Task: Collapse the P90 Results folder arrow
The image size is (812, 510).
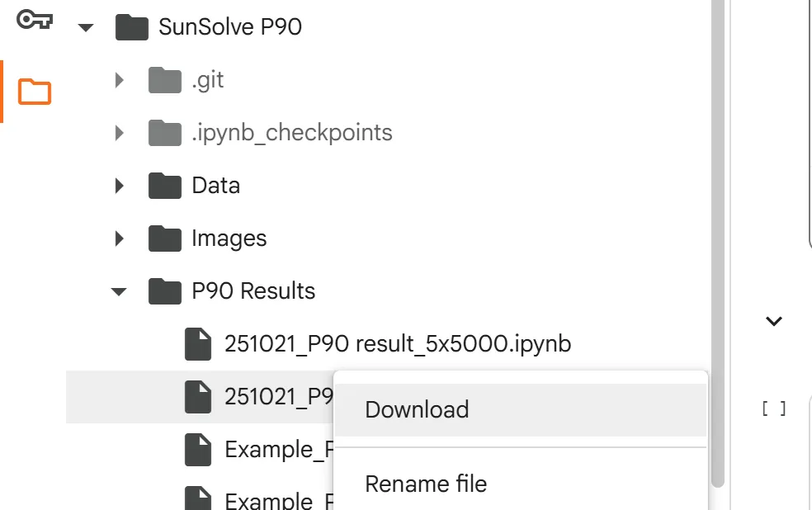Action: [120, 291]
